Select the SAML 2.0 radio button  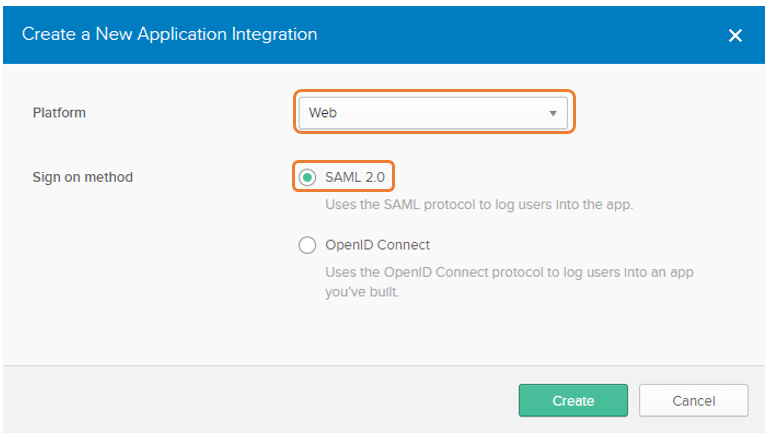coord(307,177)
